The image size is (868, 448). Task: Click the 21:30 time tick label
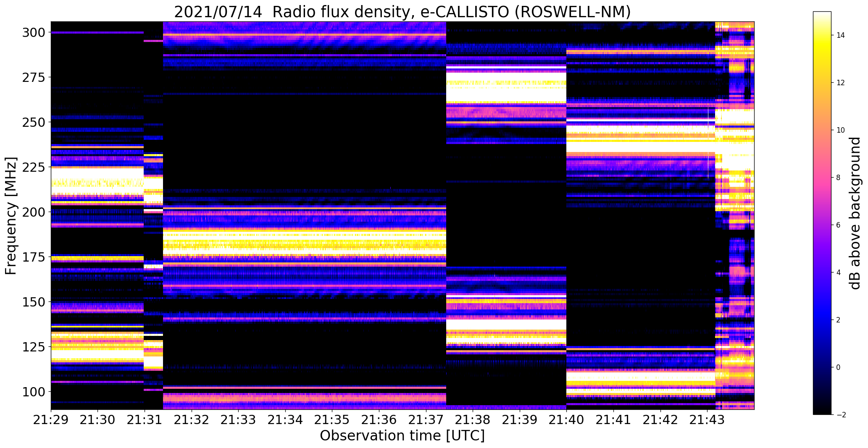98,420
